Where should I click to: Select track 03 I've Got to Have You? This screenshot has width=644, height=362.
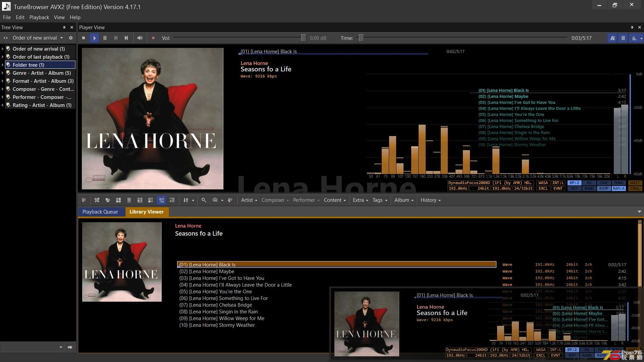click(x=222, y=278)
